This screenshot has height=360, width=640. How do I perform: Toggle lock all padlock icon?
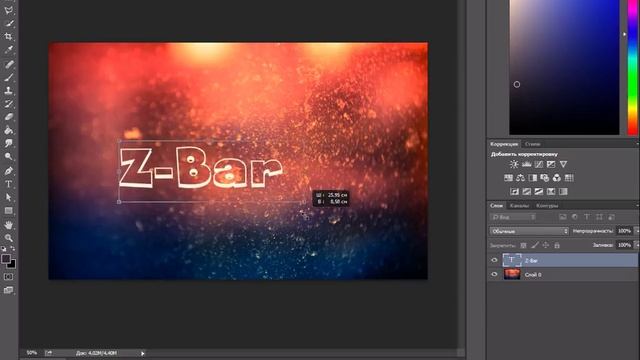pos(557,245)
